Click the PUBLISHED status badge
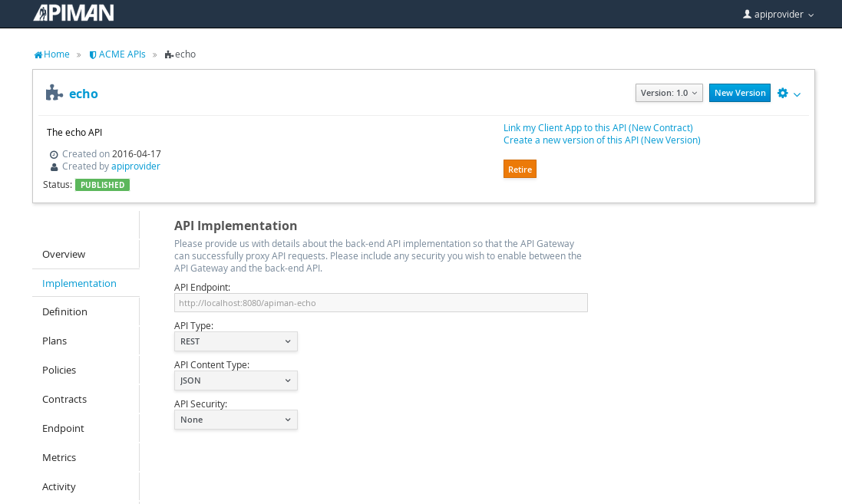Image resolution: width=842 pixels, height=504 pixels. [x=102, y=185]
